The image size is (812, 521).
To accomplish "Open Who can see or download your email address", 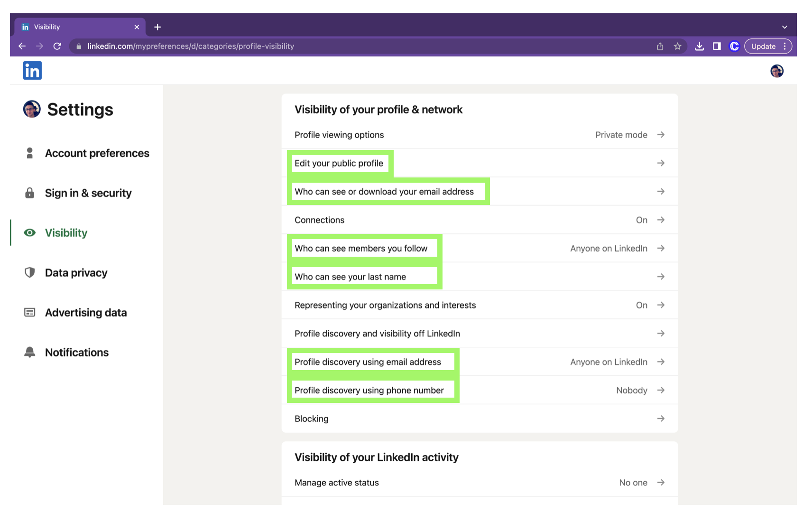I will coord(480,192).
